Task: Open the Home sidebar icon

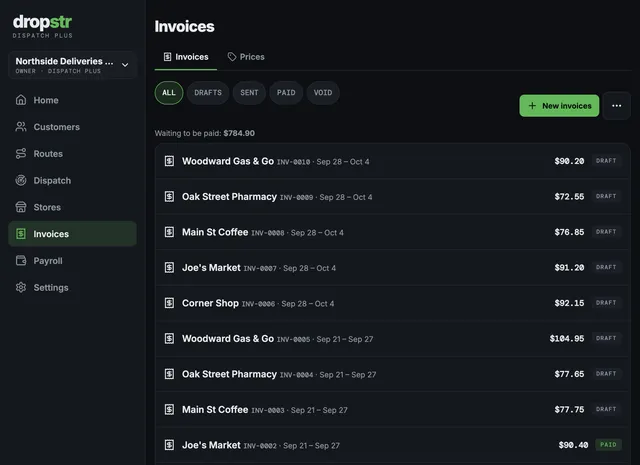Action: coord(21,100)
